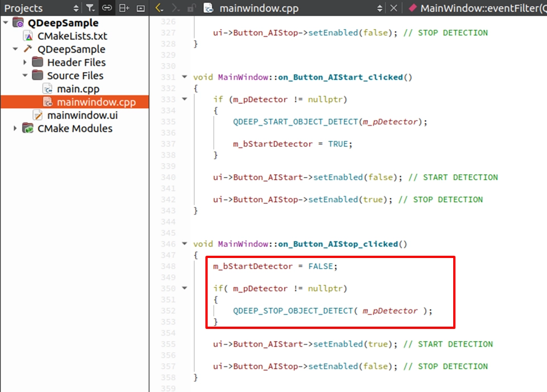Fold the on_Button_AIStop_clicked function at line 346
Screen dimensions: 547x392
pyautogui.click(x=185, y=243)
